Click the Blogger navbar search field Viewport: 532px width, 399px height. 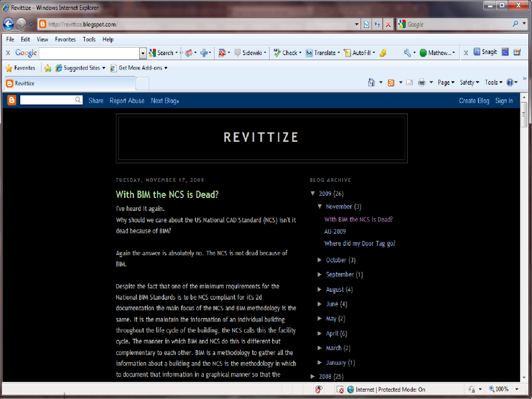click(47, 100)
